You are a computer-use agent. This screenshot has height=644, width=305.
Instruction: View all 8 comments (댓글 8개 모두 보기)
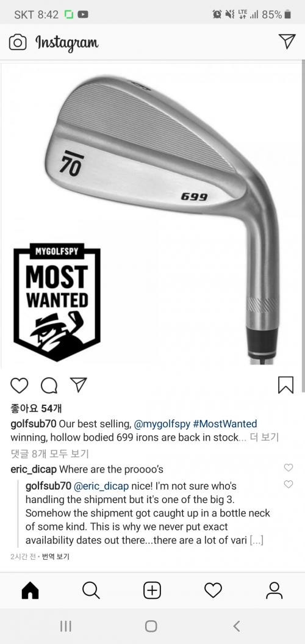tap(49, 454)
